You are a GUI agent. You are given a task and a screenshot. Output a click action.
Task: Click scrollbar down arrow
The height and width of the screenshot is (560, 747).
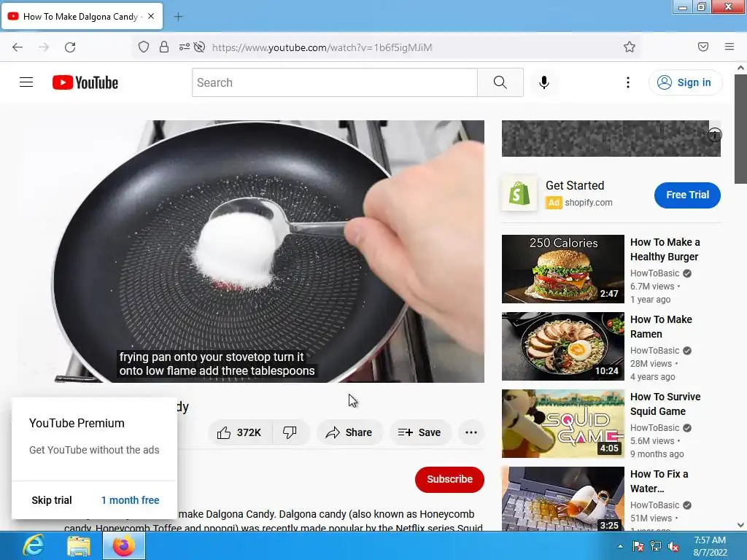coord(740,525)
